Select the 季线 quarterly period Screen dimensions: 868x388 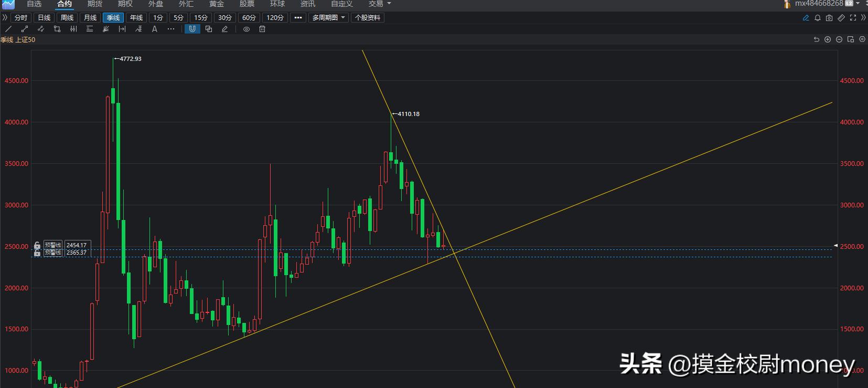[x=113, y=18]
